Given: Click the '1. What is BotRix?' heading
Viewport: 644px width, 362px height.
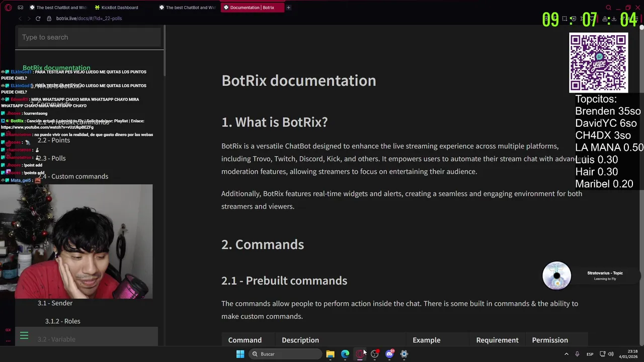Looking at the screenshot, I should pyautogui.click(x=275, y=122).
